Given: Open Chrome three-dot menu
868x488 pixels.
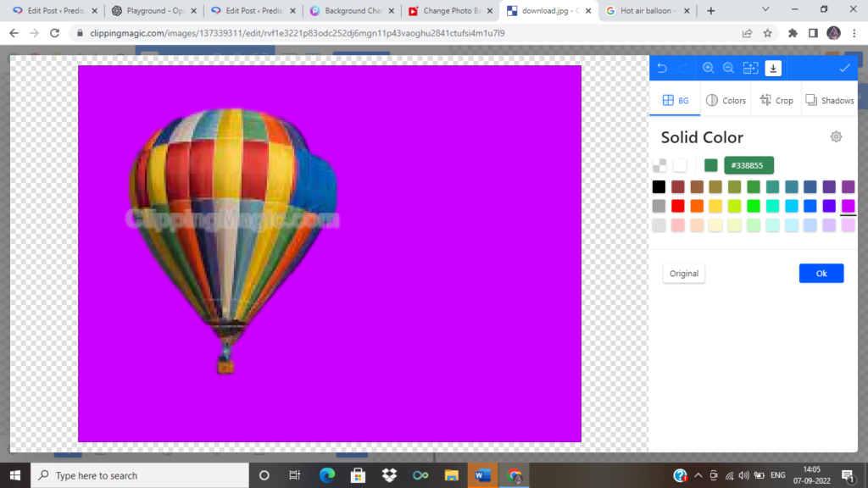Looking at the screenshot, I should [854, 33].
